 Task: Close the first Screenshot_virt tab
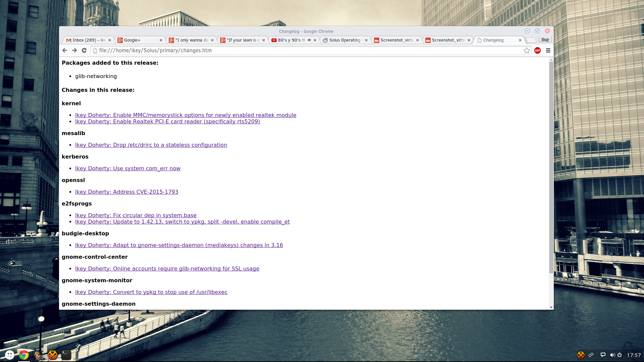(x=418, y=40)
